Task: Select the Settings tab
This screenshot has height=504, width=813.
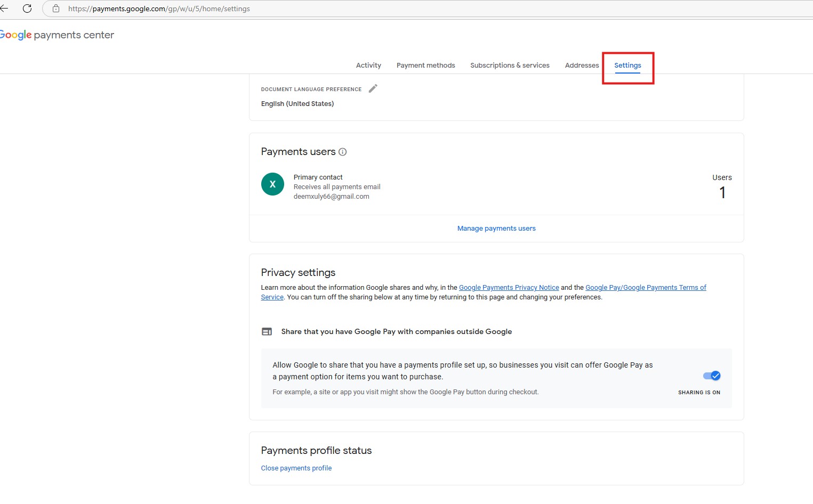Action: (627, 66)
